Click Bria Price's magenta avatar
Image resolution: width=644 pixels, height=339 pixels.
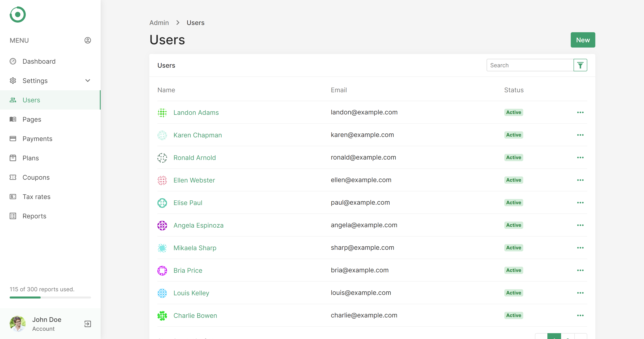point(162,271)
